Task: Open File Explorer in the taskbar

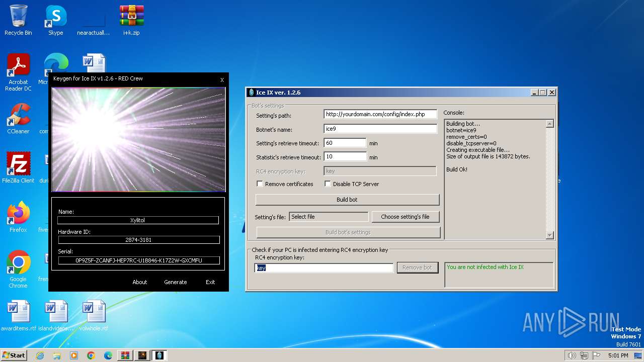Action: [57, 355]
